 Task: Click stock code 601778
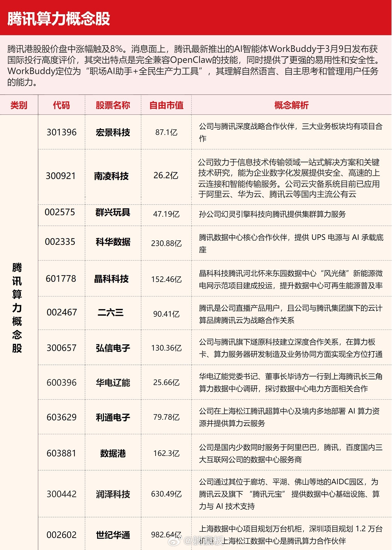coord(61,278)
